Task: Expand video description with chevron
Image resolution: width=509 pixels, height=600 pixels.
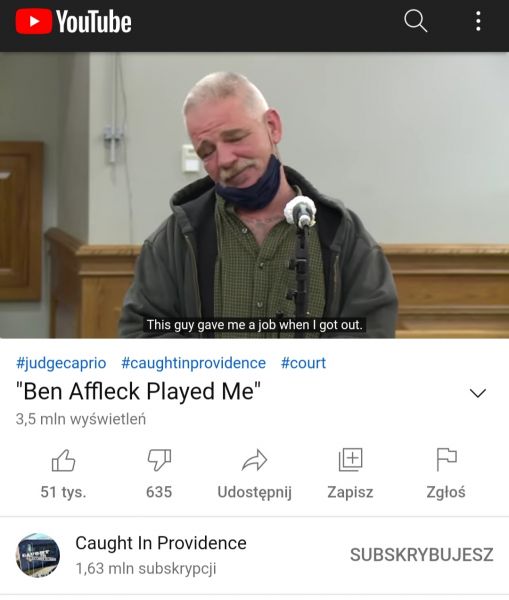Action: (x=478, y=393)
